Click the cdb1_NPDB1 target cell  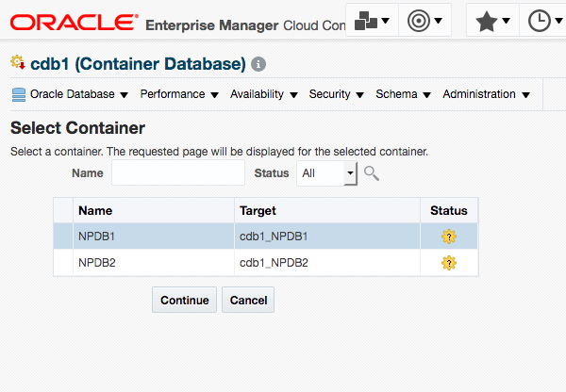(x=327, y=237)
